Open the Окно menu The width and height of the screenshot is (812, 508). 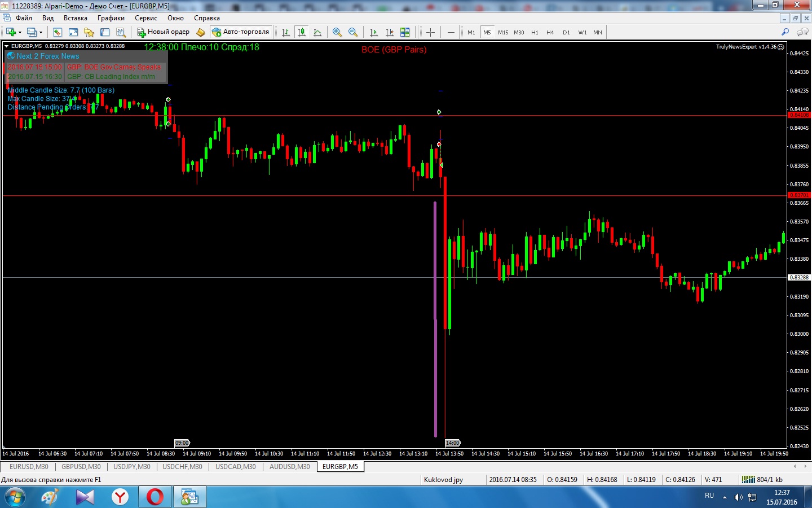pyautogui.click(x=175, y=18)
